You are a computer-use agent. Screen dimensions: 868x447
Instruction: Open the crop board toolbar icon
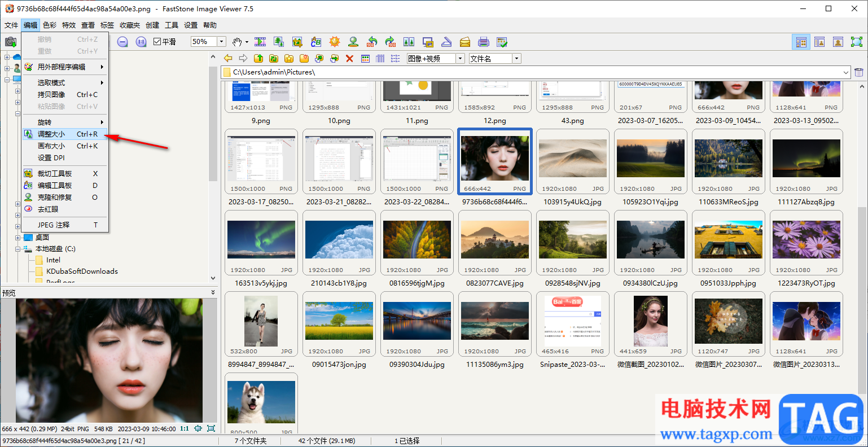coord(297,42)
